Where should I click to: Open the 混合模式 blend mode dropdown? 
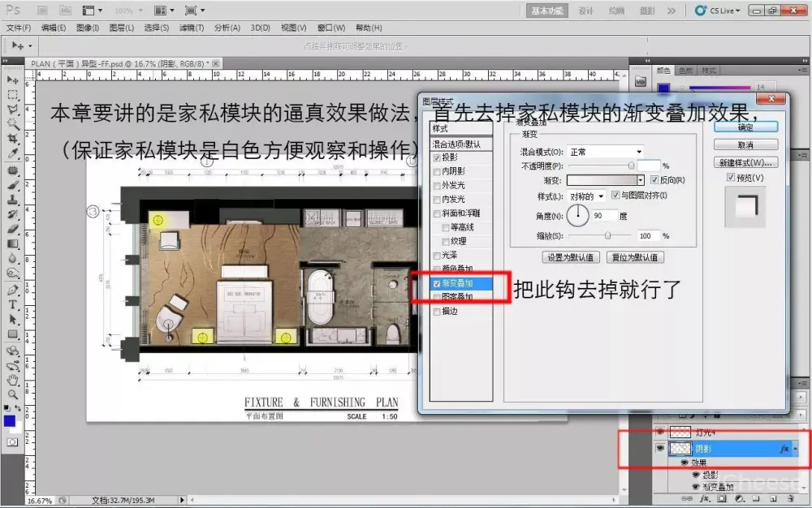(x=605, y=152)
